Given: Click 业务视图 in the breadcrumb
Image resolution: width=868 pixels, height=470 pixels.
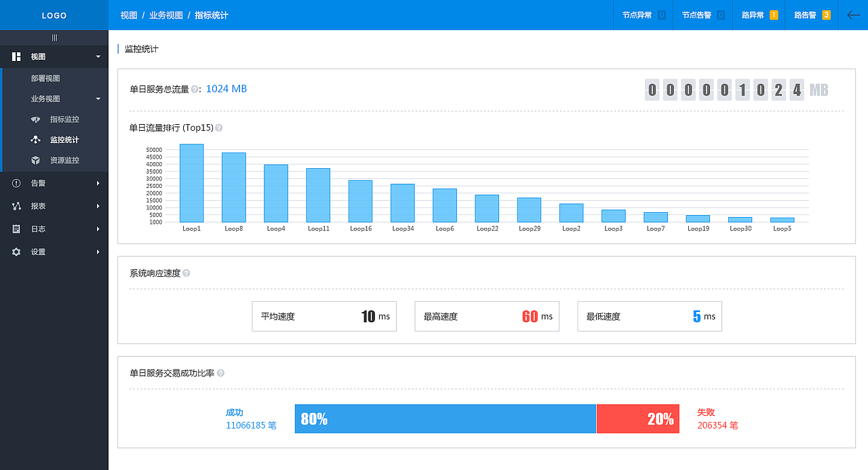Looking at the screenshot, I should tap(166, 15).
